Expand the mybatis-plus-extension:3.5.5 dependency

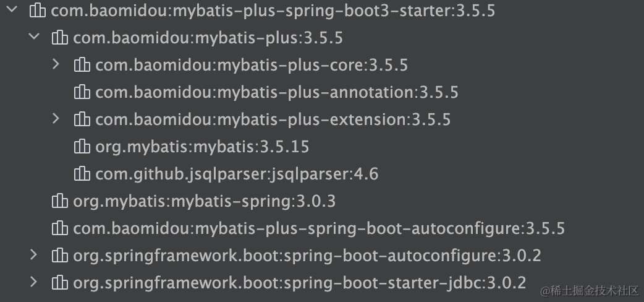point(56,118)
